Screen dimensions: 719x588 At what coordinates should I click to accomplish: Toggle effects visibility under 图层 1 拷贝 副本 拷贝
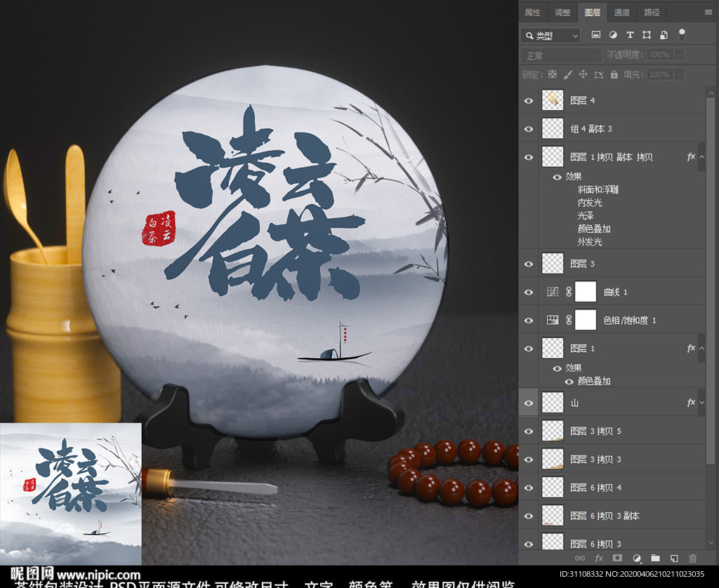(x=557, y=177)
